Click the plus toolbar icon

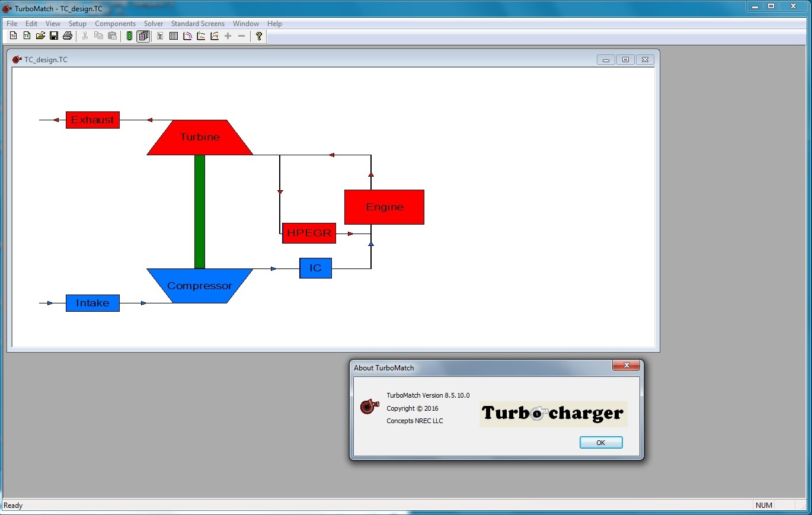228,36
